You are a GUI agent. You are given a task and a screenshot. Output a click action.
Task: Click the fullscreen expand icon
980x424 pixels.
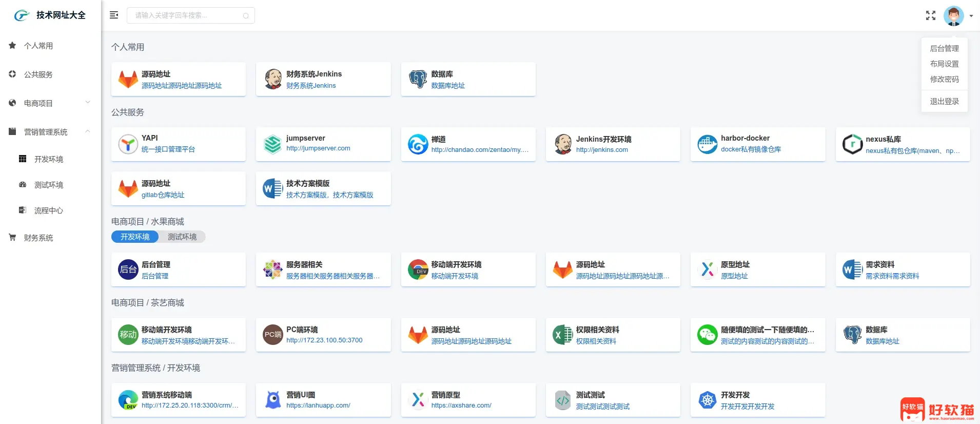pyautogui.click(x=931, y=15)
